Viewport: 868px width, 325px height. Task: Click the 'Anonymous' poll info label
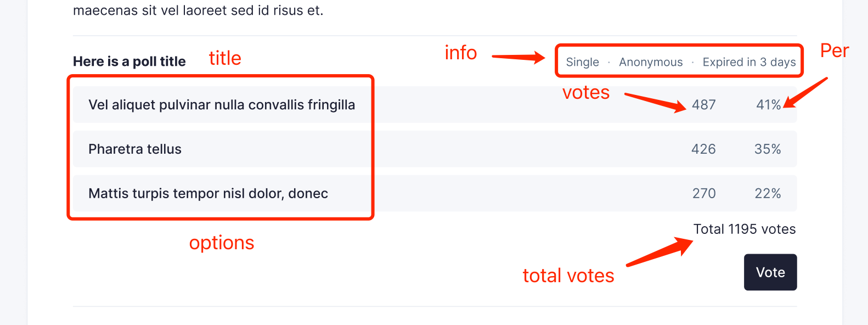coord(651,62)
